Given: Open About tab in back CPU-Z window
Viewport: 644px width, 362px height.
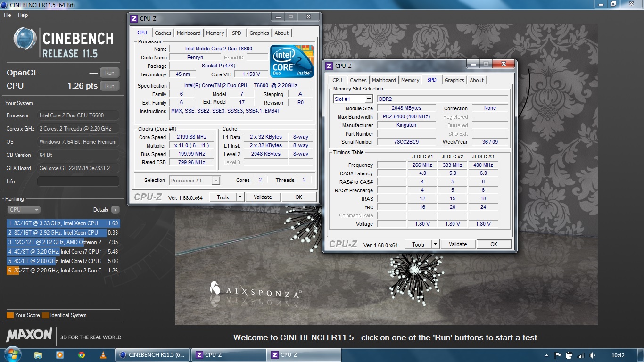Looking at the screenshot, I should 281,33.
